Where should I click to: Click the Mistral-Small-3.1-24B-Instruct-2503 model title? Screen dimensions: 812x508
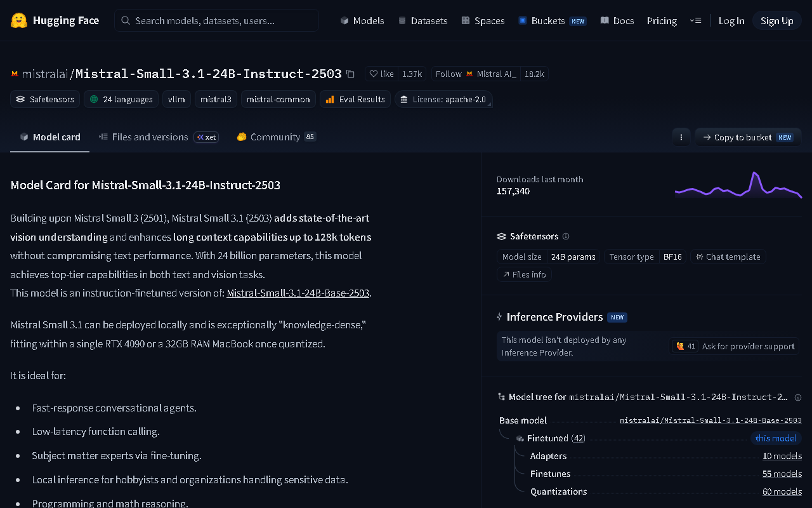click(209, 74)
